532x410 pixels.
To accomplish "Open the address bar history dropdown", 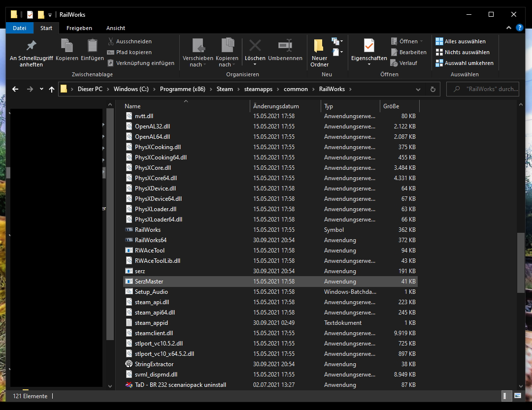I will (418, 89).
